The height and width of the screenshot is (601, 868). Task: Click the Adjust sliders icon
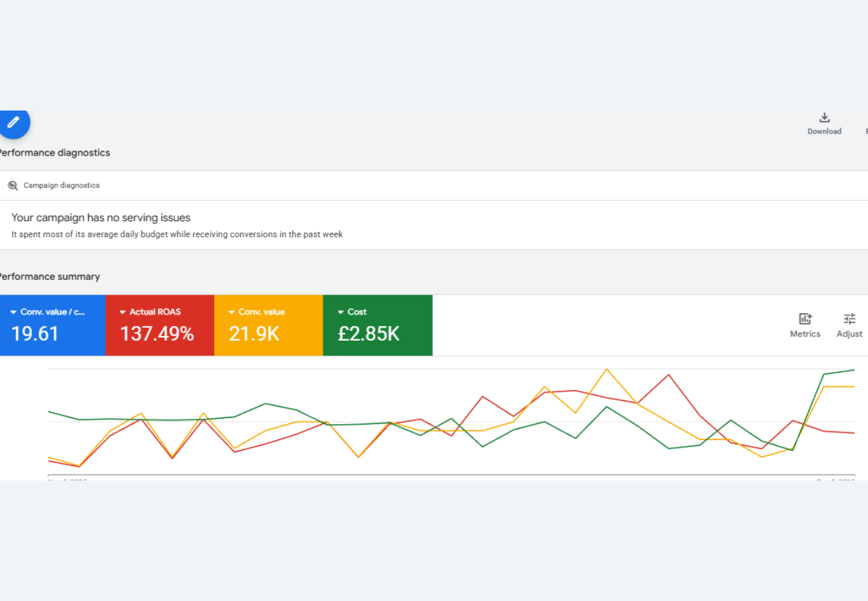click(x=849, y=319)
